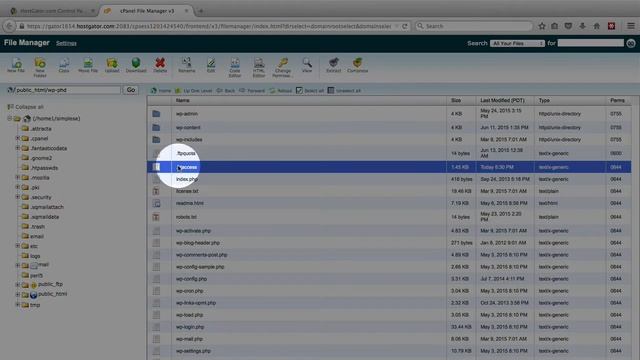Image resolution: width=640 pixels, height=360 pixels.
Task: Expand the mail folder node
Action: pos(18,265)
